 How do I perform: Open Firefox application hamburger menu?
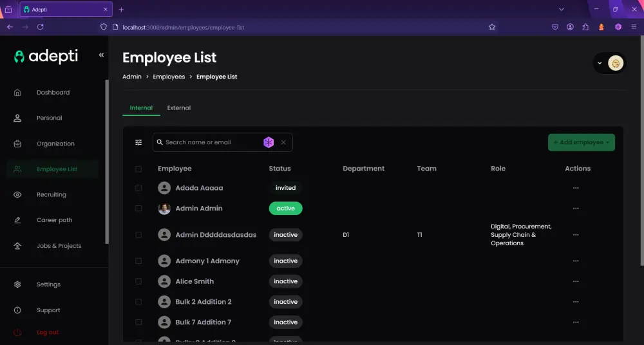coord(634,27)
